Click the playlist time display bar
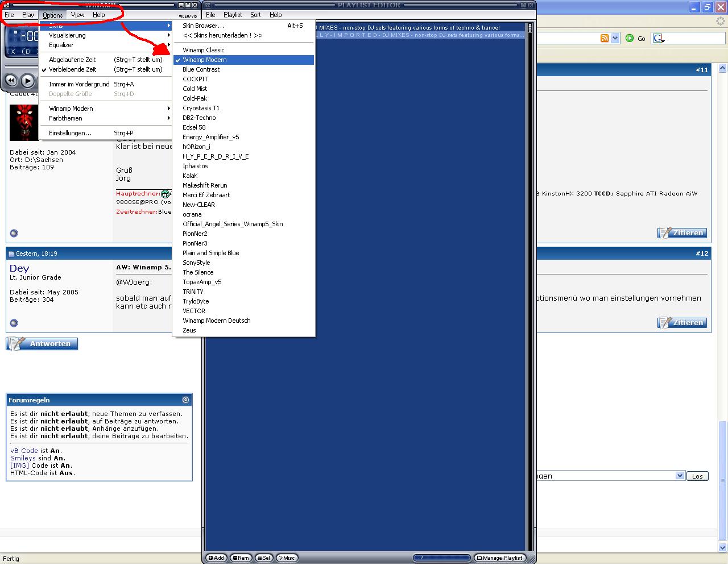 click(x=442, y=558)
